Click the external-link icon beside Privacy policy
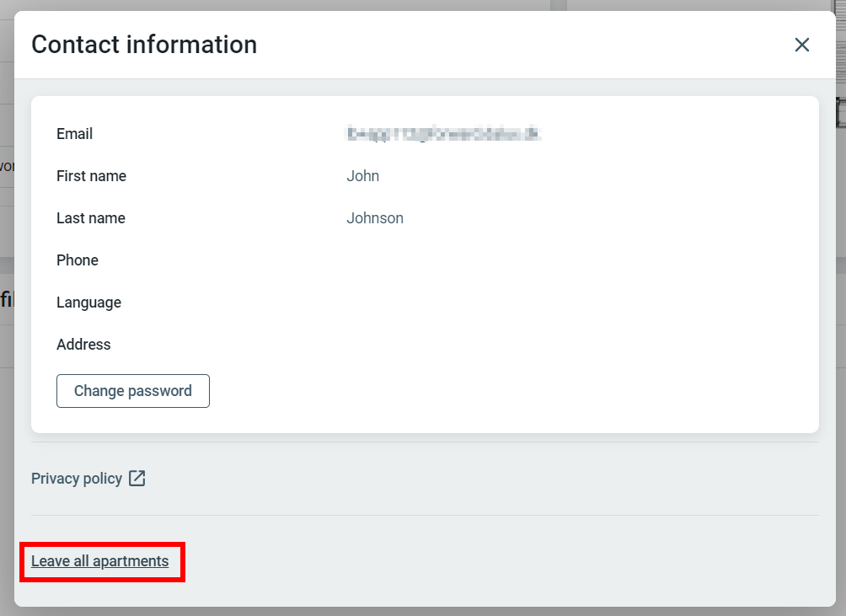This screenshot has height=616, width=846. (137, 479)
